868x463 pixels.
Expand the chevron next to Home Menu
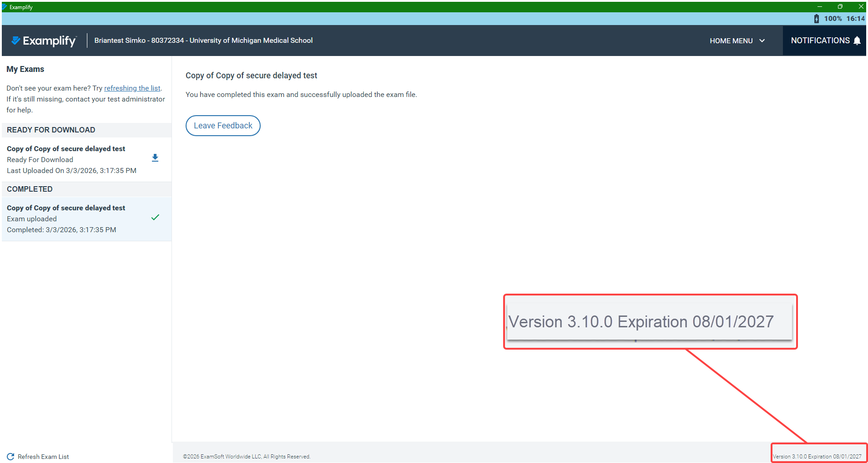(762, 41)
